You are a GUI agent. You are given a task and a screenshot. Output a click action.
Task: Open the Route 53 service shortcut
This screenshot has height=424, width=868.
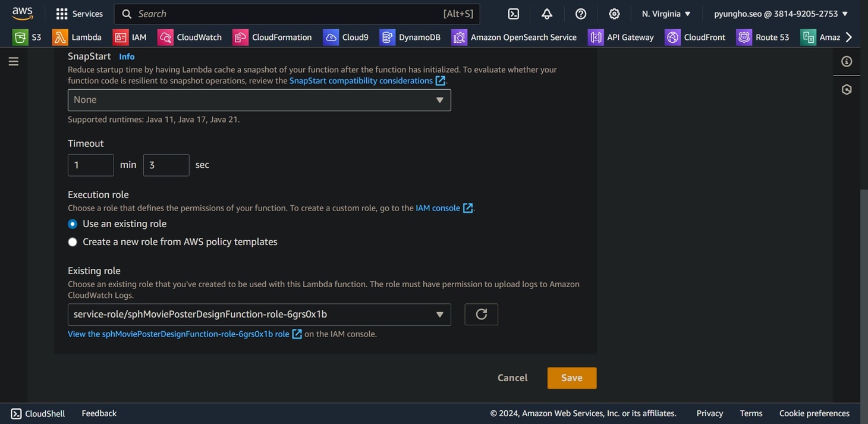click(x=763, y=37)
